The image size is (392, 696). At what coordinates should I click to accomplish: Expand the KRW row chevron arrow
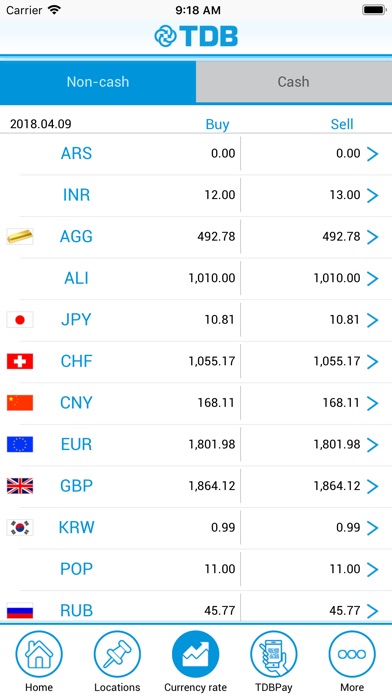tap(372, 528)
